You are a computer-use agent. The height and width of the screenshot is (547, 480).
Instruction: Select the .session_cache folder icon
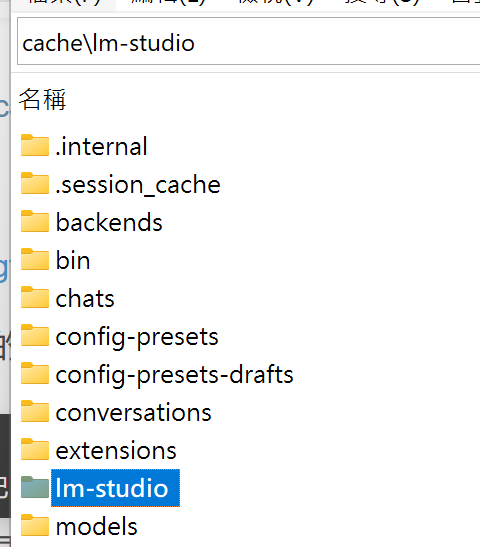pos(35,183)
